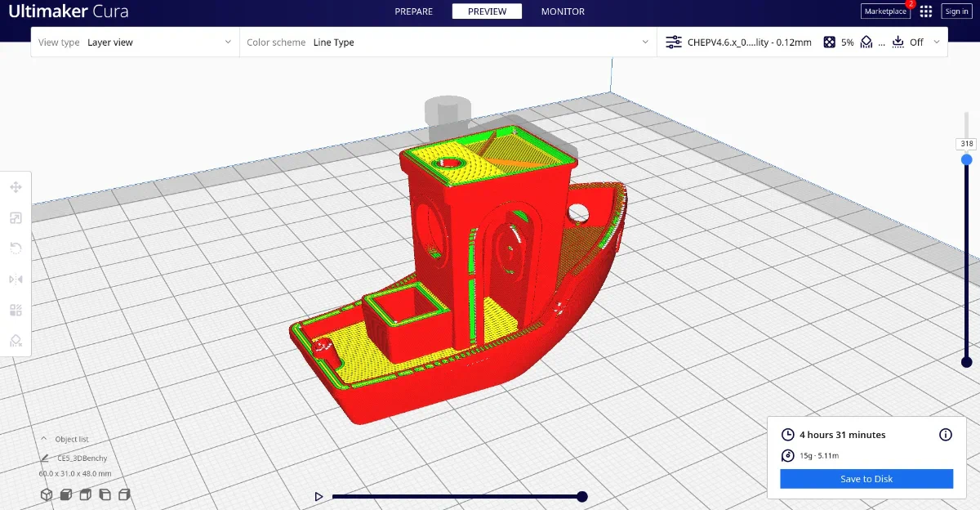This screenshot has height=510, width=980.
Task: Expand the print settings panel chevron
Action: point(937,42)
